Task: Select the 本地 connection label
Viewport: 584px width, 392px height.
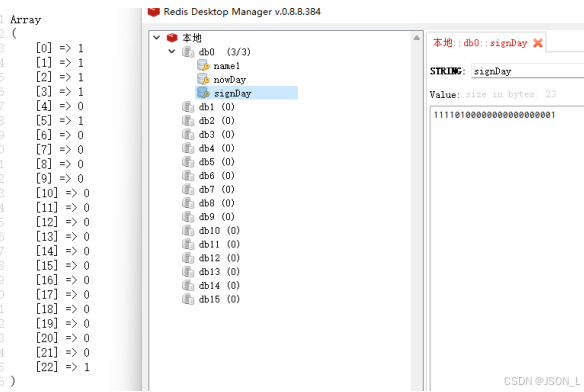Action: pos(192,38)
